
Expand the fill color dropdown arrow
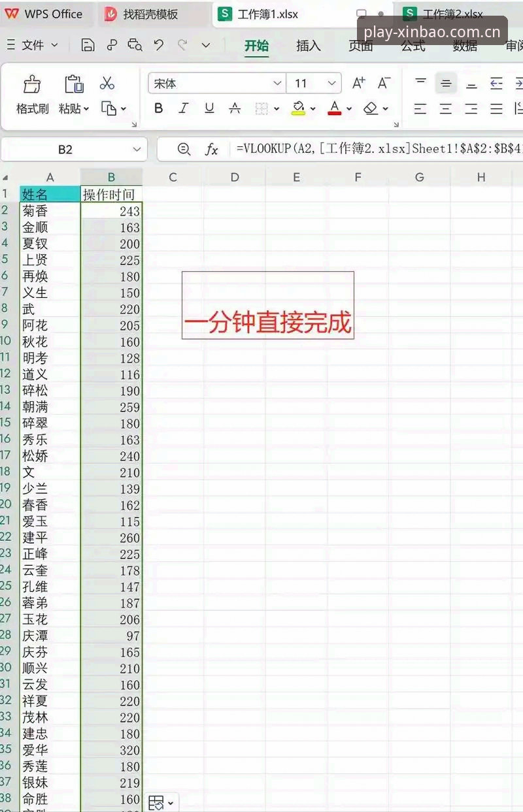pos(312,109)
